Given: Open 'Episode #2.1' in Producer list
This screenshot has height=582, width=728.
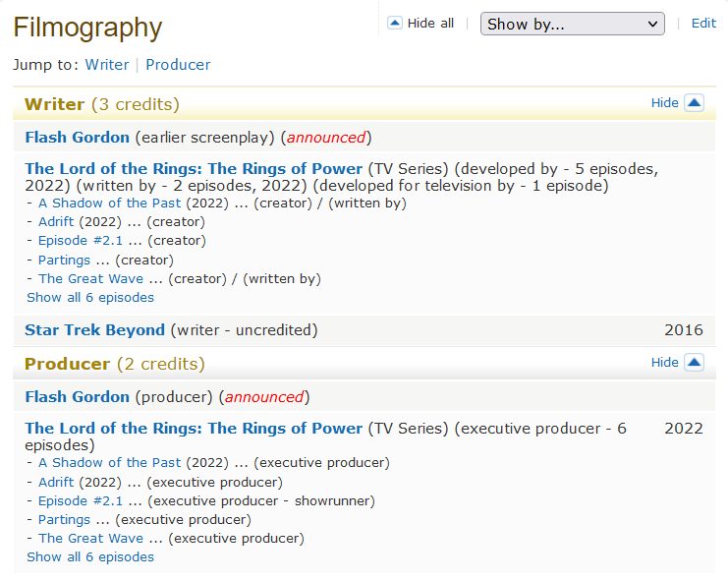Looking at the screenshot, I should tap(81, 500).
